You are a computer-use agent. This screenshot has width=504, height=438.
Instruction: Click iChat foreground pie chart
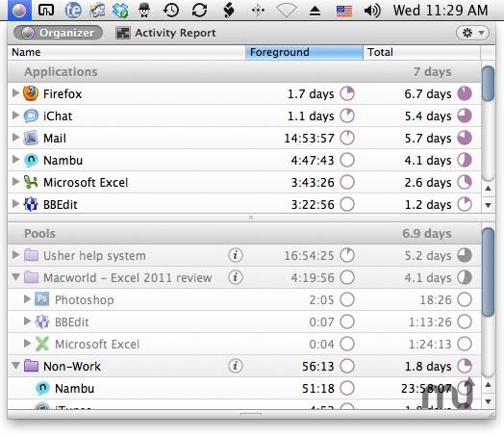pyautogui.click(x=347, y=116)
